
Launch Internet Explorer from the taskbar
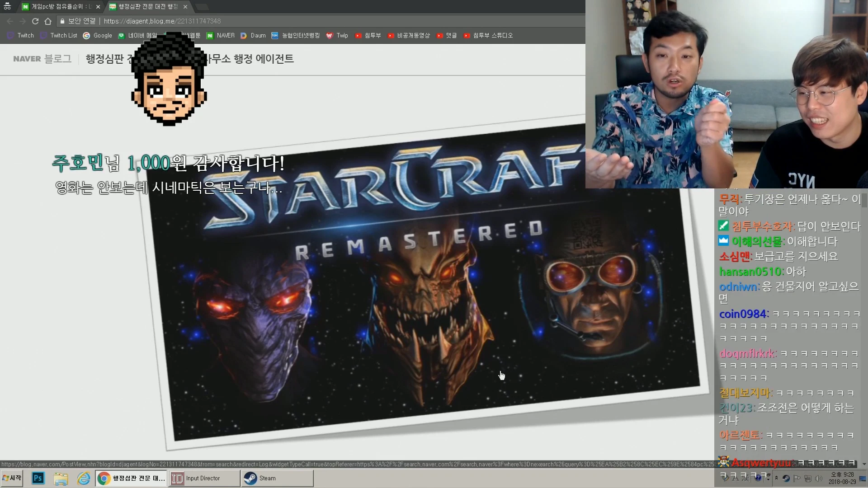(x=84, y=478)
